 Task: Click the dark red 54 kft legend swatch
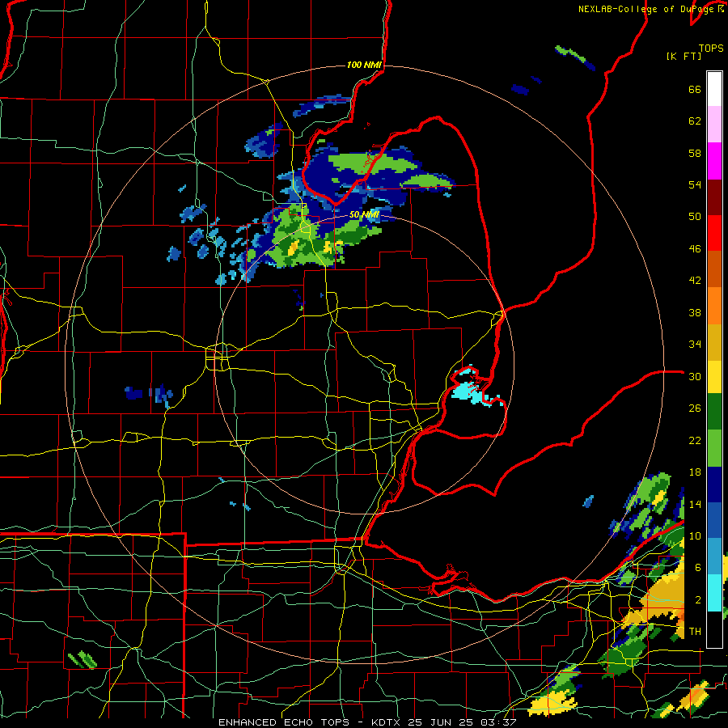(714, 197)
